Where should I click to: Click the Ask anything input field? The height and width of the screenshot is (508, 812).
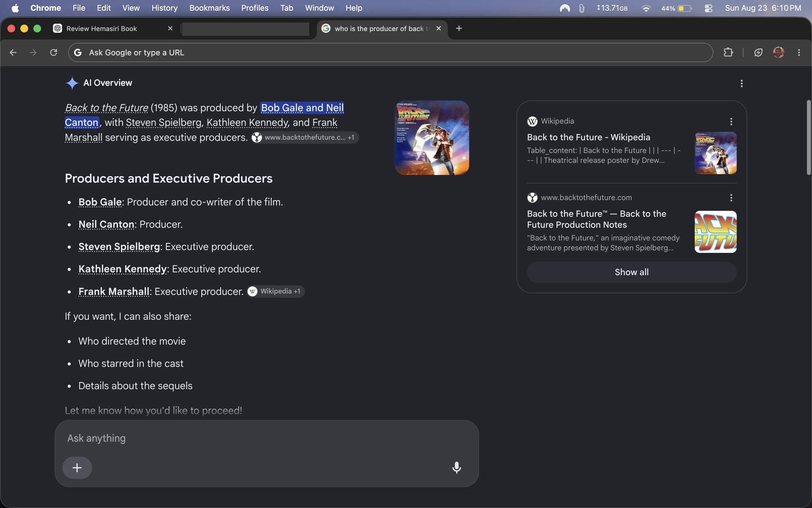coord(266,438)
